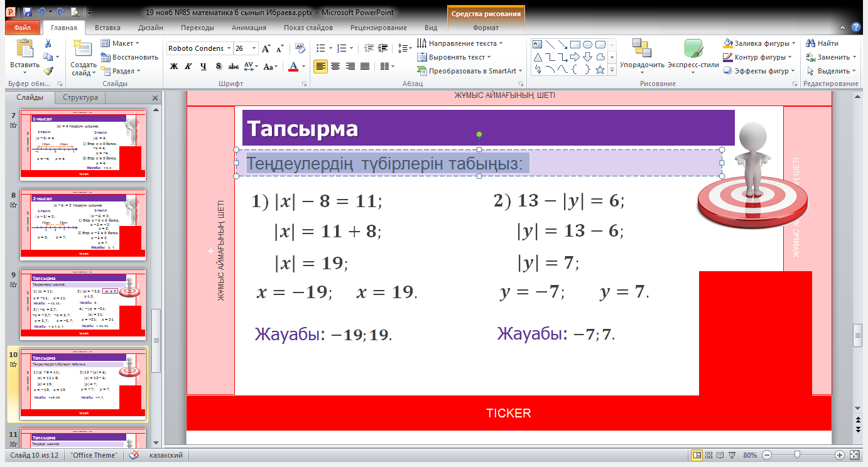This screenshot has width=868, height=467.
Task: Align text right
Action: click(x=350, y=67)
